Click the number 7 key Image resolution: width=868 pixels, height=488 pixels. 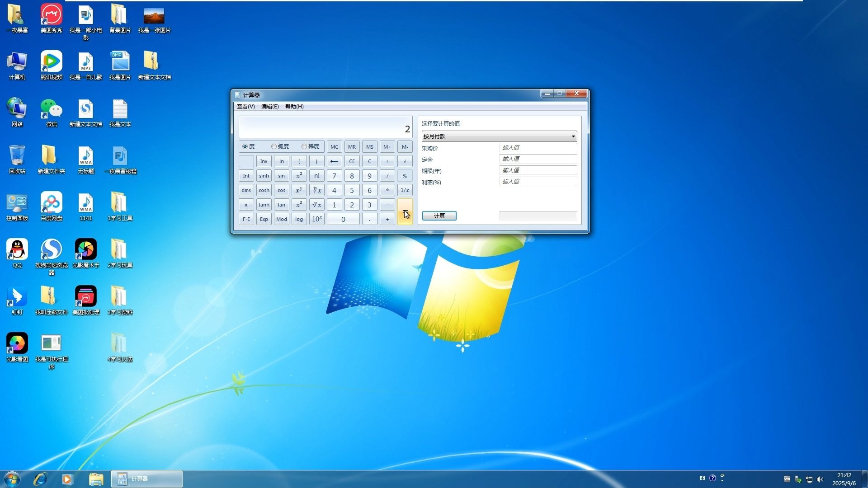point(334,176)
